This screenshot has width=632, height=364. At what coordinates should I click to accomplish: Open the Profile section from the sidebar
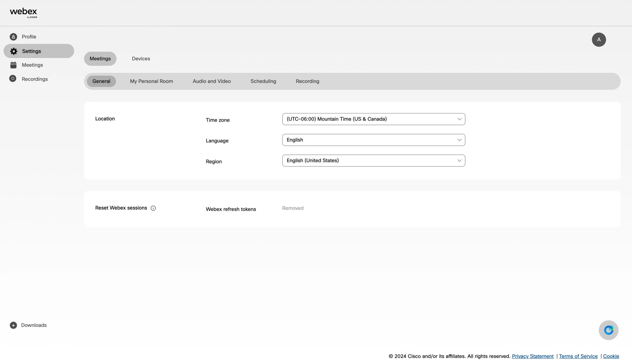pos(29,37)
